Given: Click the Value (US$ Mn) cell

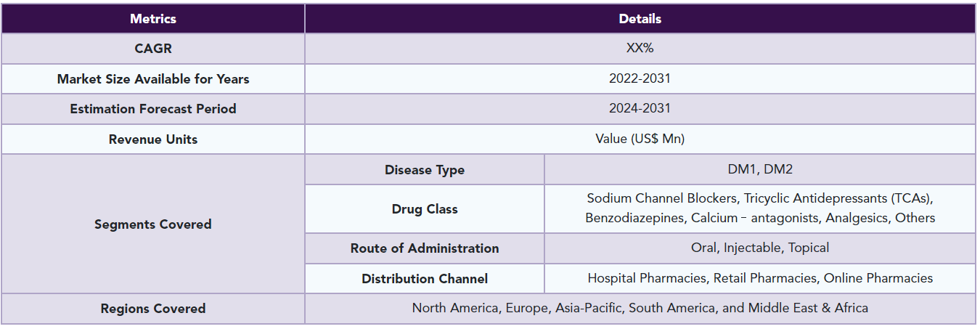Looking at the screenshot, I should (x=640, y=139).
